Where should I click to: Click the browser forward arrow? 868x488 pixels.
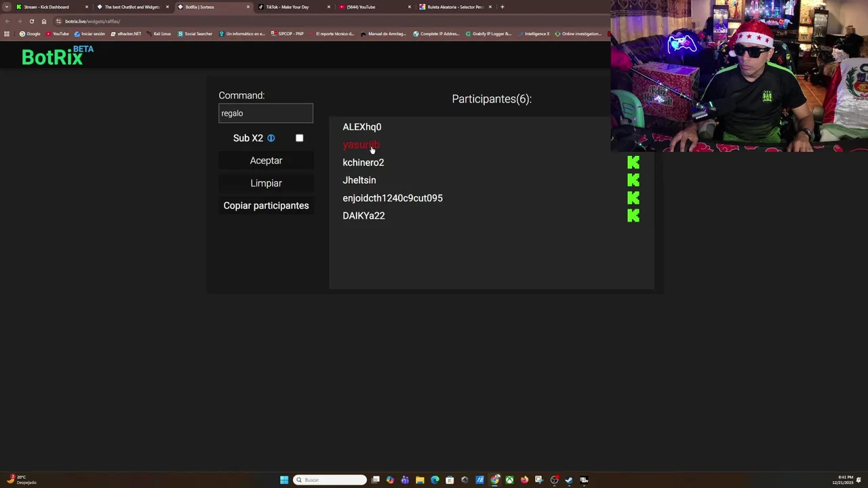point(19,21)
